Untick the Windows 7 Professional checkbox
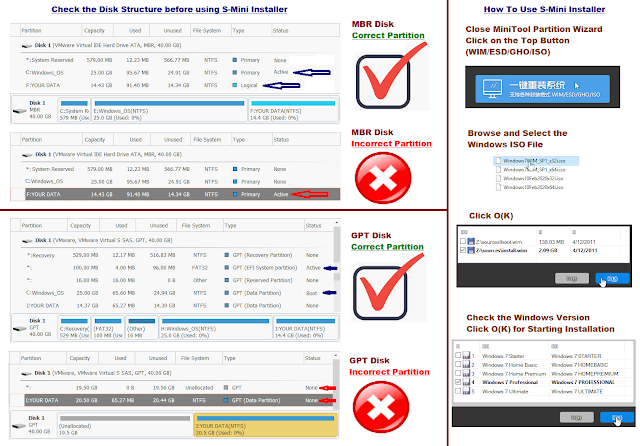 (x=458, y=382)
